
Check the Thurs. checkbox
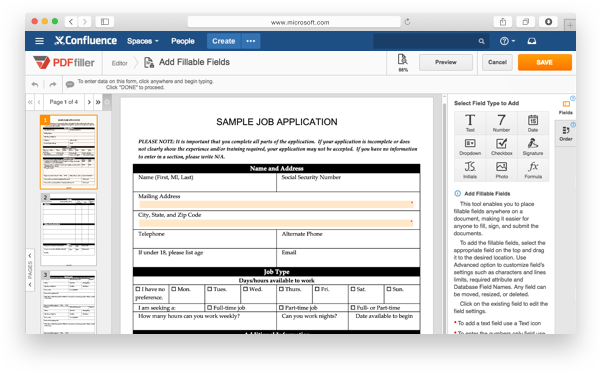[281, 289]
